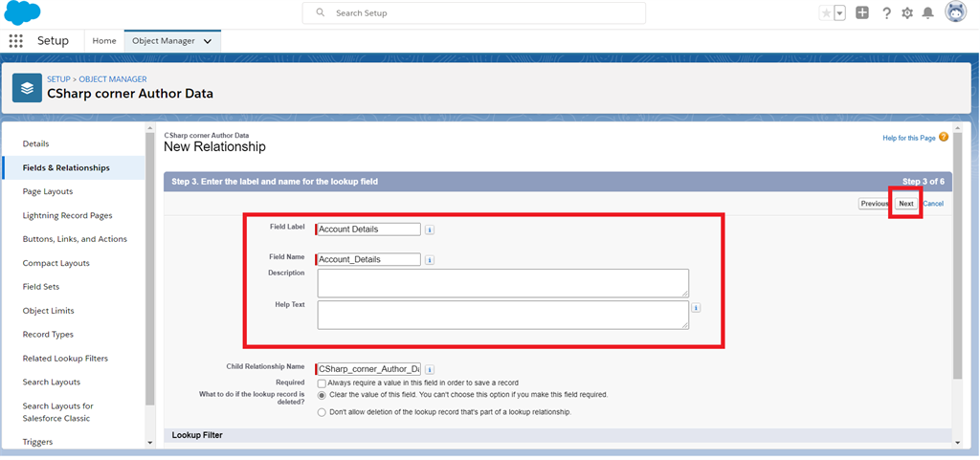Open Related Lookup Filters in sidebar
980x460 pixels.
point(65,359)
